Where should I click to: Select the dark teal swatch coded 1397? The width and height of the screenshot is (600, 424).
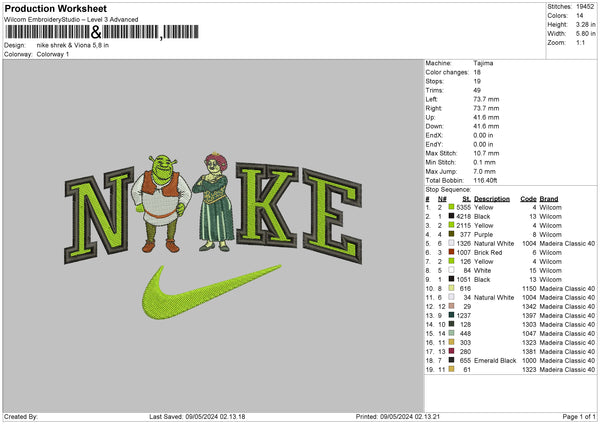point(451,315)
